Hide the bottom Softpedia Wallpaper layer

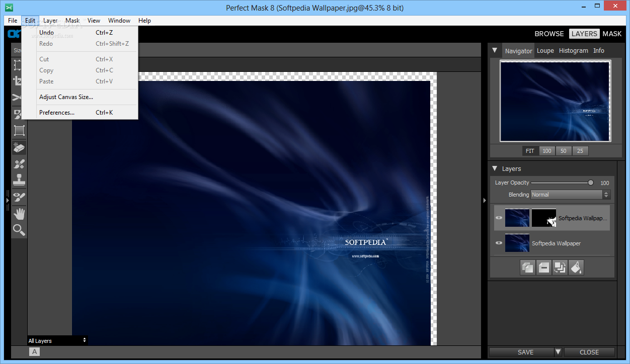499,243
